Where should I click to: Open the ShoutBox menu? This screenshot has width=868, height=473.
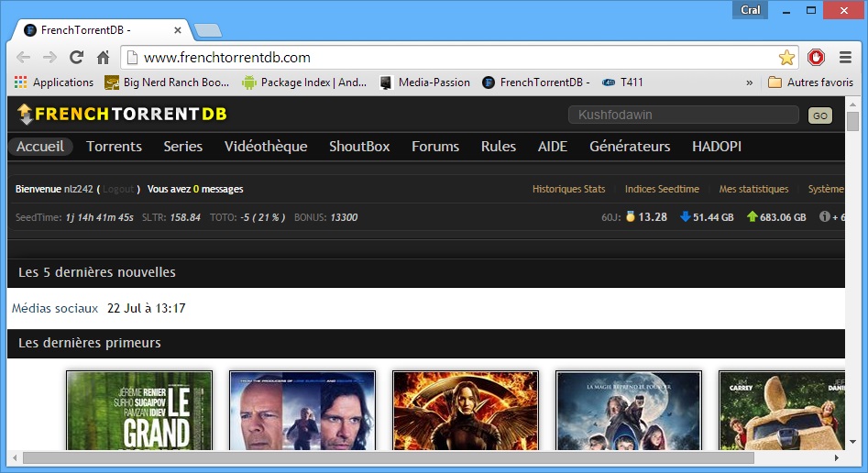coord(359,147)
